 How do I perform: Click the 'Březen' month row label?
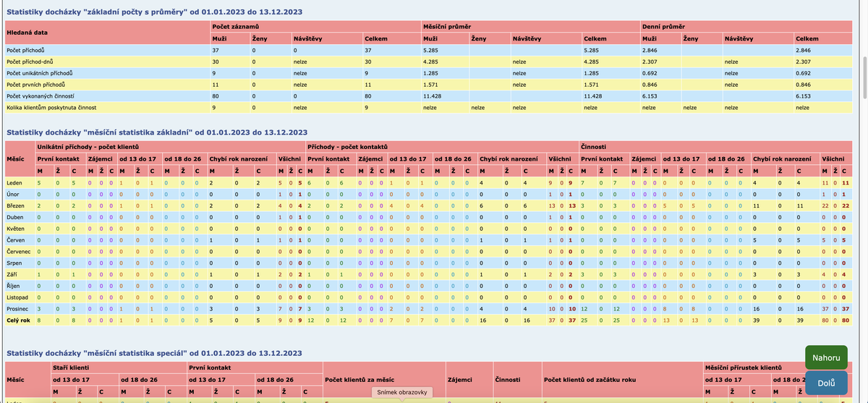pyautogui.click(x=17, y=206)
